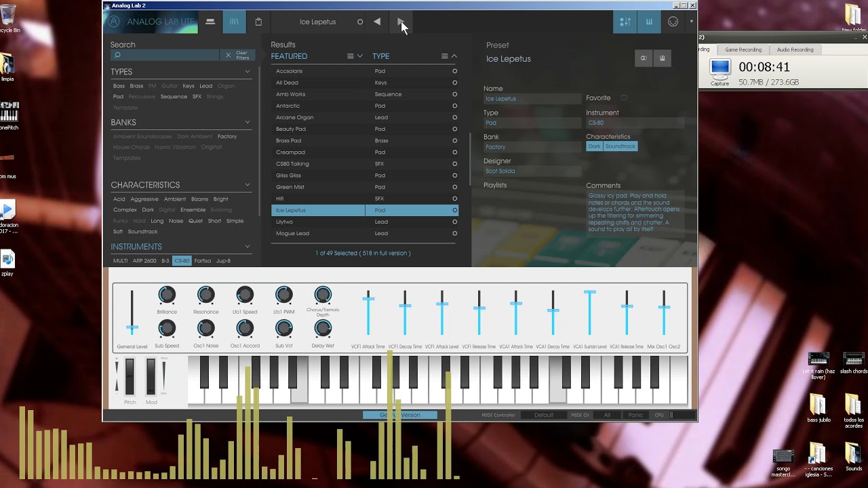Toggle the Factory bank filter
The width and height of the screenshot is (868, 488).
(227, 137)
